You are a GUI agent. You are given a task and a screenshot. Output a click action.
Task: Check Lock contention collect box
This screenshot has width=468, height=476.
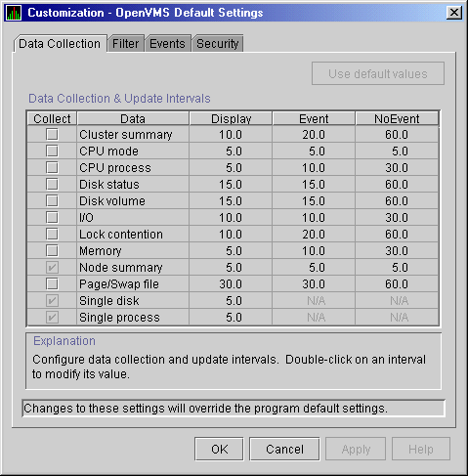tap(52, 234)
